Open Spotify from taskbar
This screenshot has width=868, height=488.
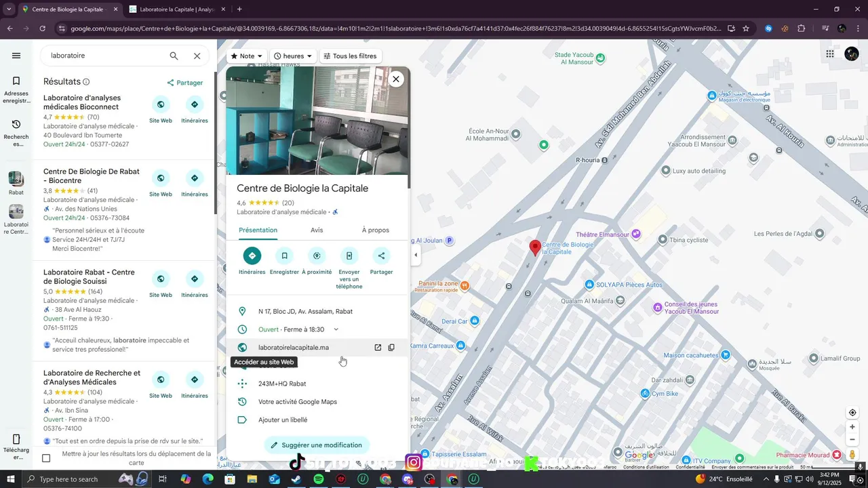pyautogui.click(x=319, y=479)
